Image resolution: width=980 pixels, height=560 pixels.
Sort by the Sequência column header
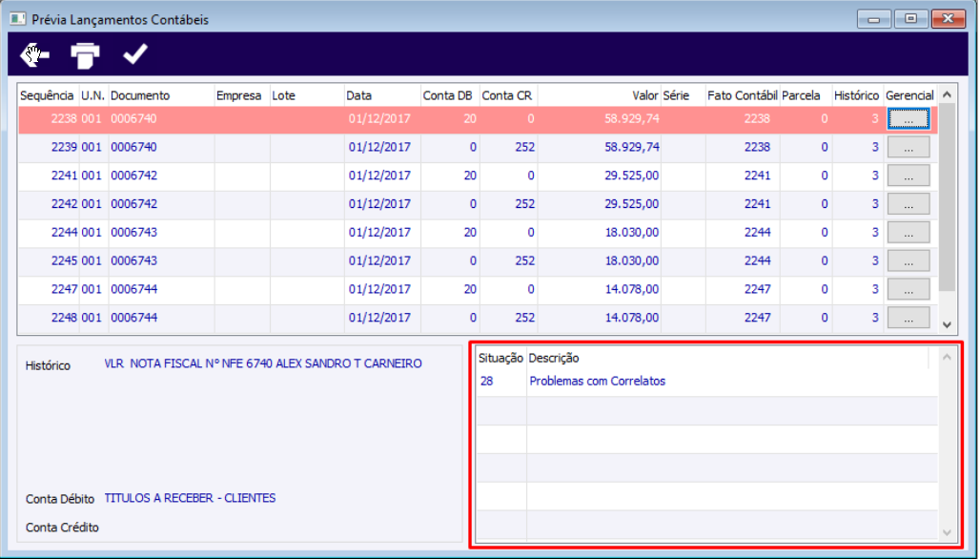[48, 95]
